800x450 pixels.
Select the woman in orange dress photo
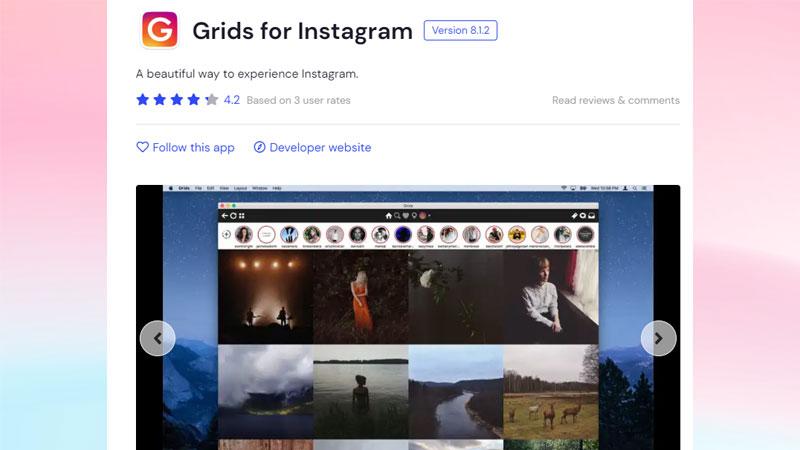(x=360, y=296)
